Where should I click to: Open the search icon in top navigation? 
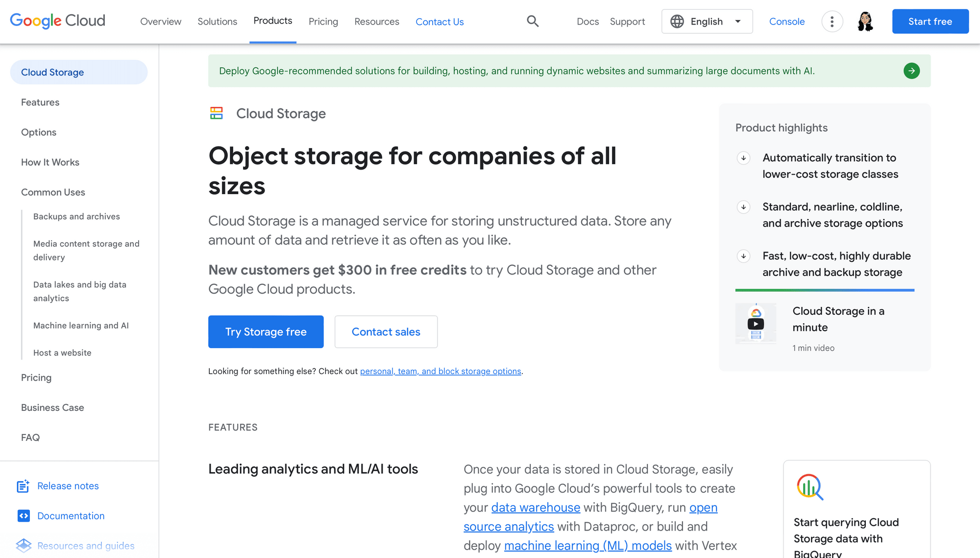coord(532,21)
